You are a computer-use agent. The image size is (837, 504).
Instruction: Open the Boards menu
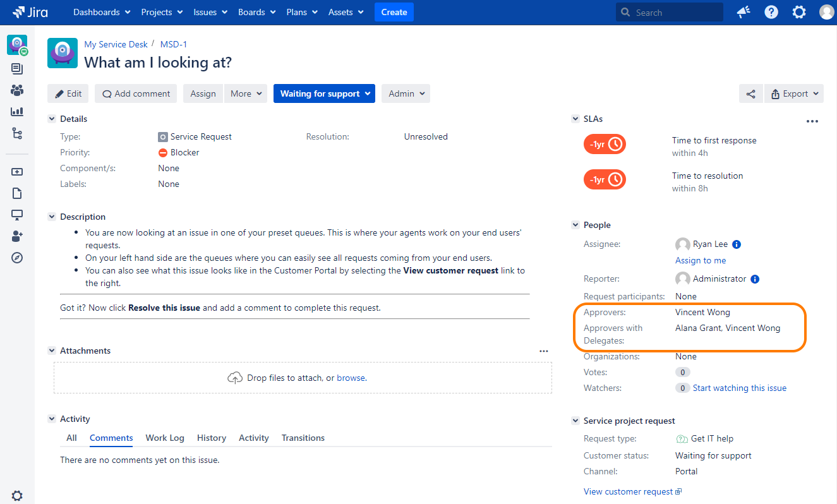(x=256, y=12)
